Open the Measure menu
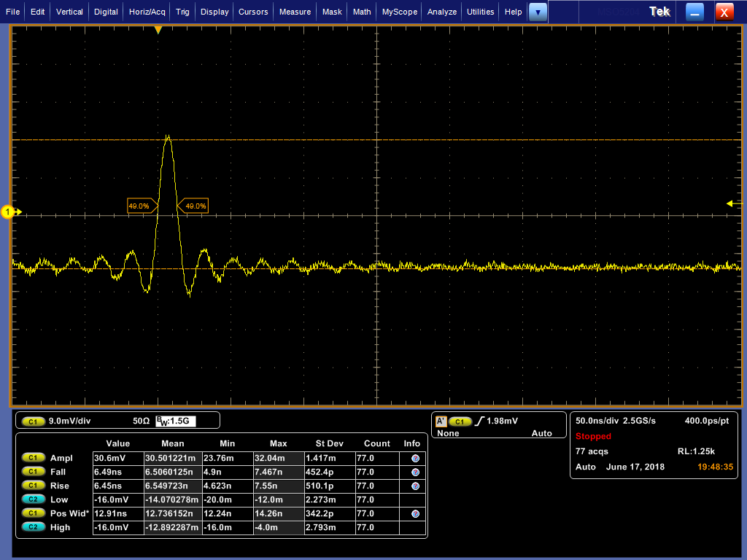Screen dimensions: 747x560 pos(295,12)
